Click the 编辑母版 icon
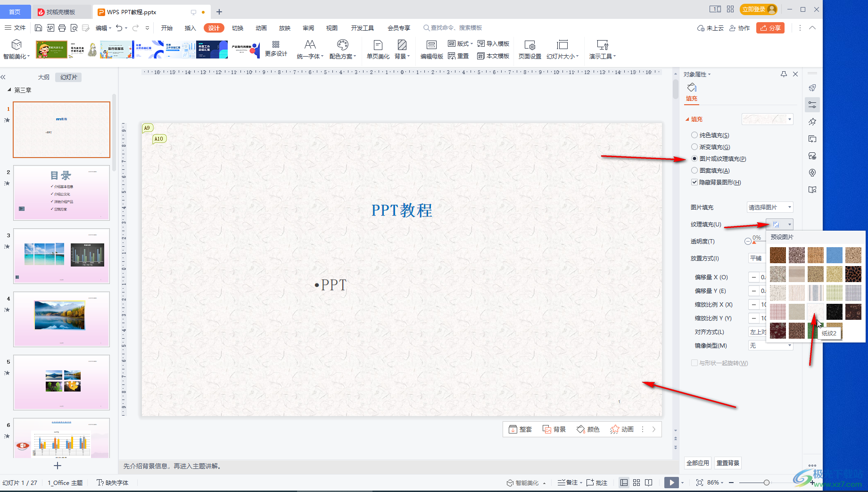This screenshot has width=868, height=492. pos(431,50)
